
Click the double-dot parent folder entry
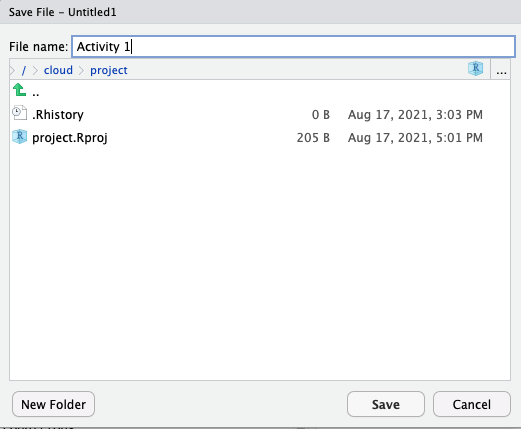pyautogui.click(x=36, y=94)
